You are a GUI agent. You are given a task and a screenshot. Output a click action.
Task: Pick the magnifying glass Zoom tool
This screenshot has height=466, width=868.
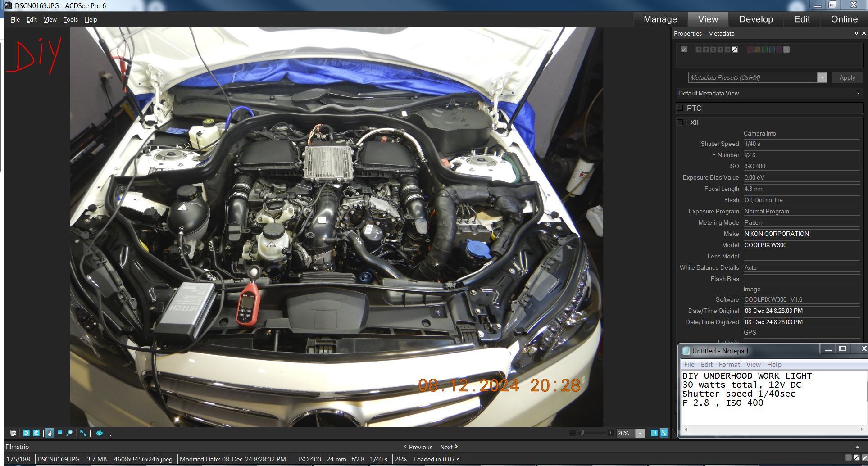[69, 433]
